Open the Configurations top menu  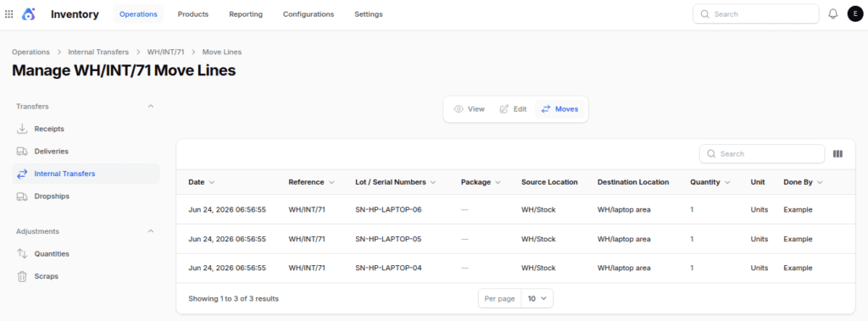309,14
